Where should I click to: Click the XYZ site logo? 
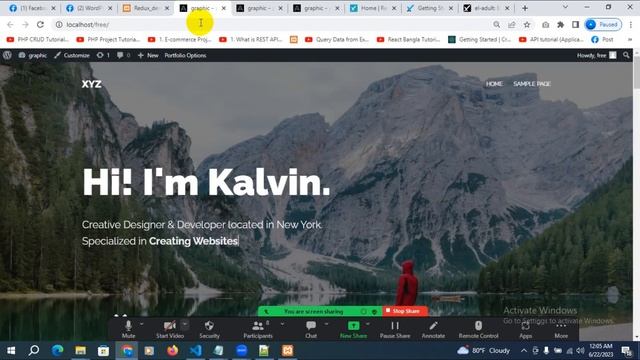coord(91,84)
